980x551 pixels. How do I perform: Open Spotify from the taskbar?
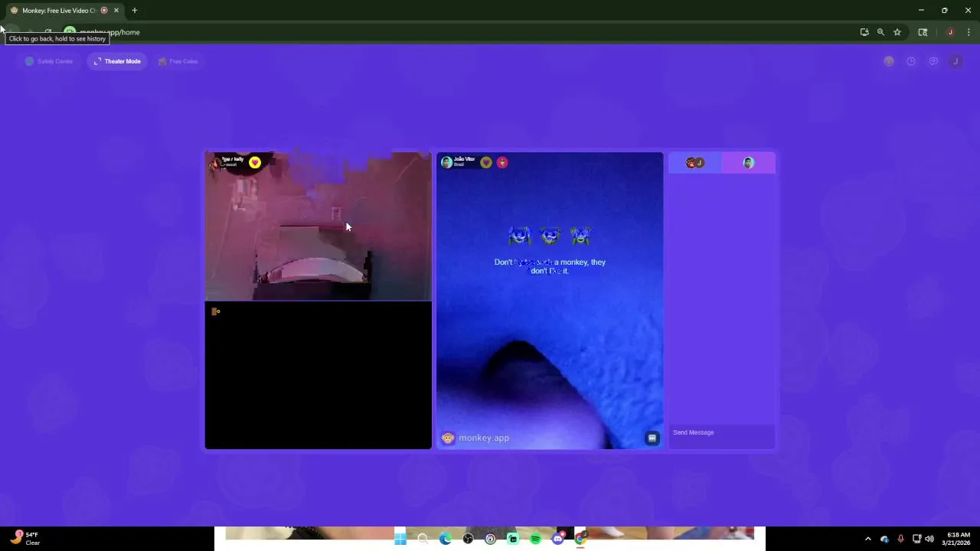tap(535, 539)
